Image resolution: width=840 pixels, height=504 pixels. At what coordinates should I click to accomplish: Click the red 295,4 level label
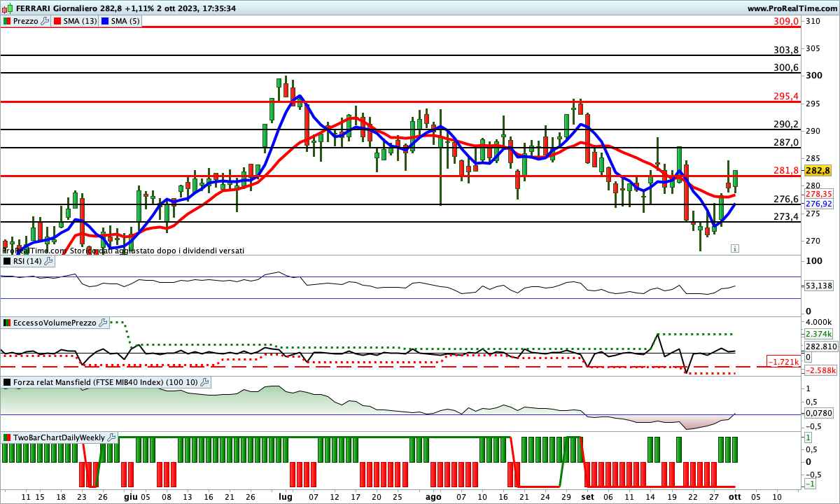(x=787, y=97)
